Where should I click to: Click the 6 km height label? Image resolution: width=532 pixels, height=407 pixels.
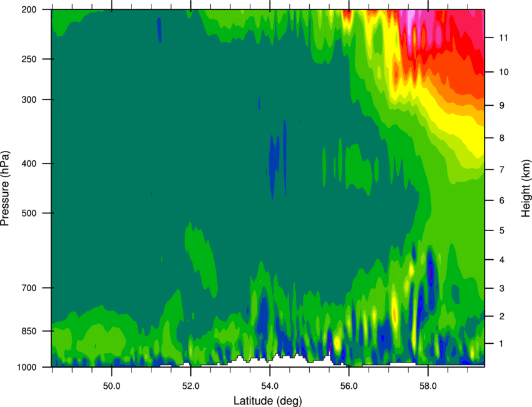(501, 200)
